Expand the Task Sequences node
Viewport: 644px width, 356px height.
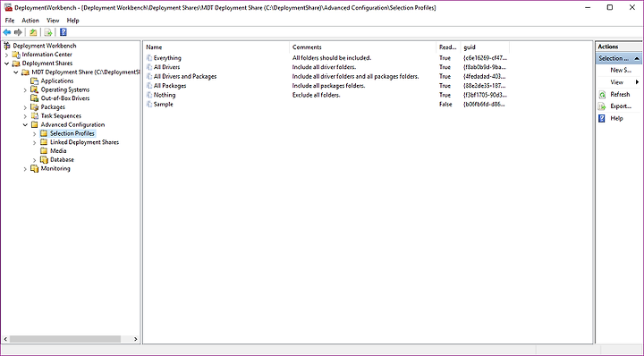25,116
